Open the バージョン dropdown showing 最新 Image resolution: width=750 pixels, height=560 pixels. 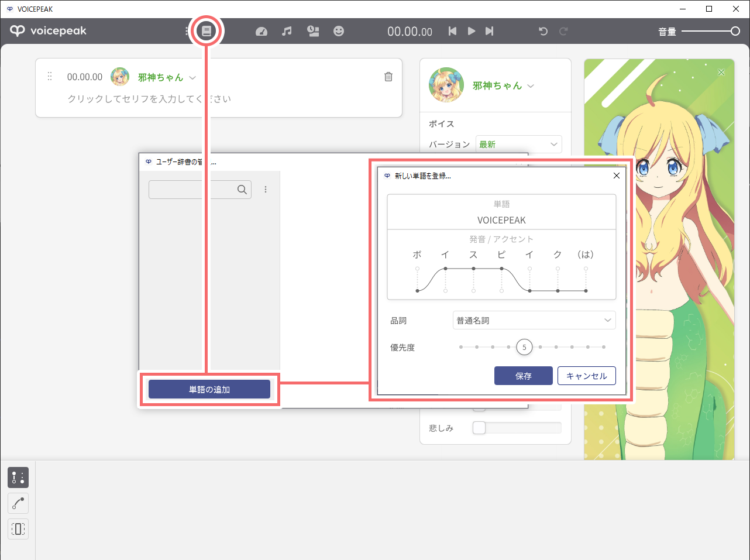(x=519, y=144)
